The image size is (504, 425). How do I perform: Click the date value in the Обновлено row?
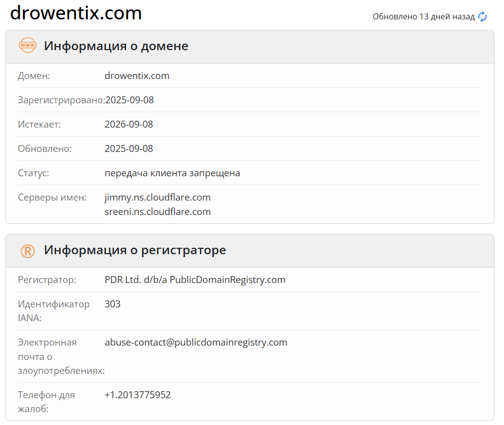click(129, 149)
